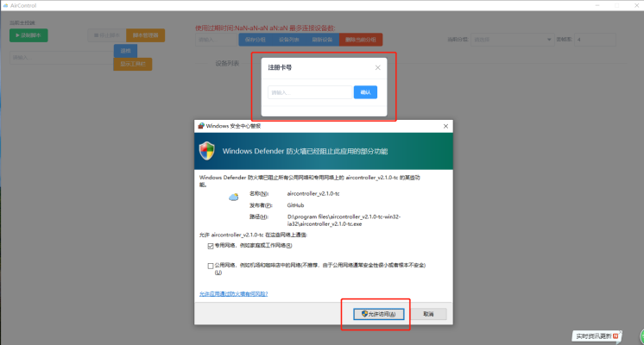This screenshot has width=644, height=345.
Task: Close the 注册卡号 dialog
Action: 378,67
